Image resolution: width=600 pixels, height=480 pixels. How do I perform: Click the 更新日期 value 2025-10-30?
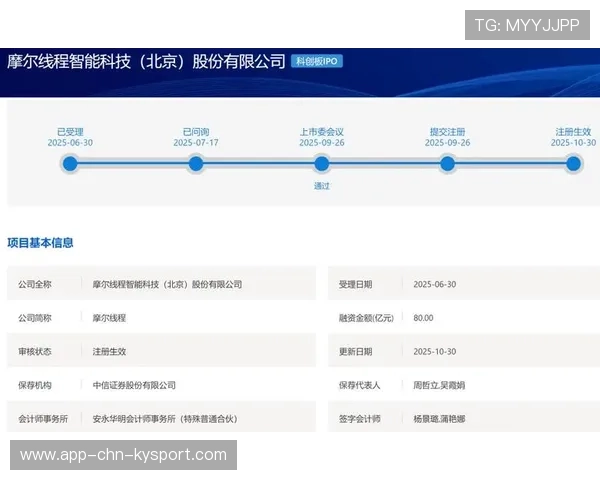click(x=435, y=352)
